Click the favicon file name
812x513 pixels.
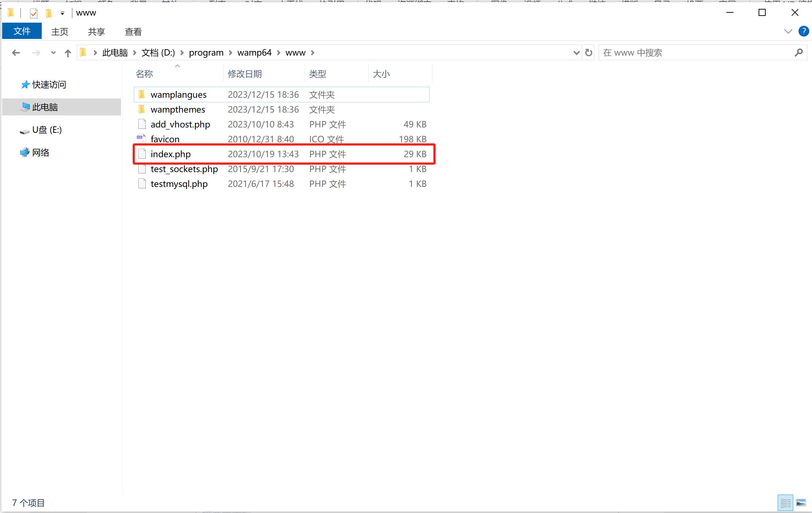point(165,139)
